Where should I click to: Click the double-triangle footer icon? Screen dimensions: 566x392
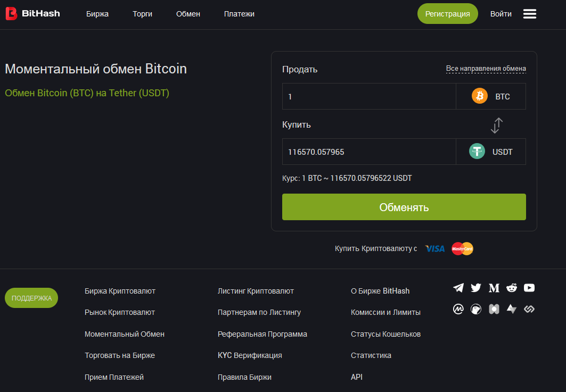click(x=512, y=309)
